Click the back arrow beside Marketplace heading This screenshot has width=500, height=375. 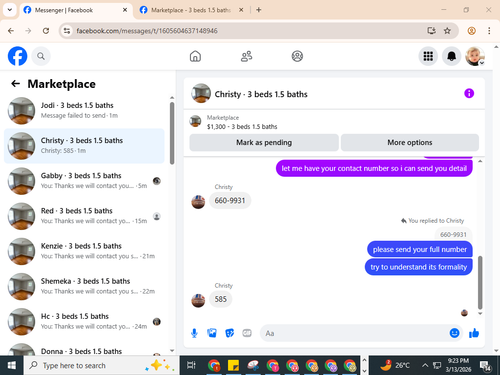(x=16, y=84)
